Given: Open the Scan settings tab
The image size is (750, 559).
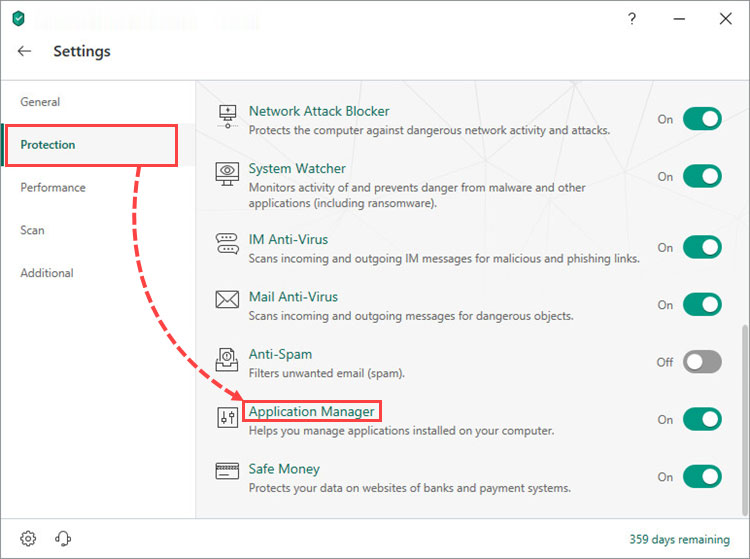Looking at the screenshot, I should [x=98, y=230].
